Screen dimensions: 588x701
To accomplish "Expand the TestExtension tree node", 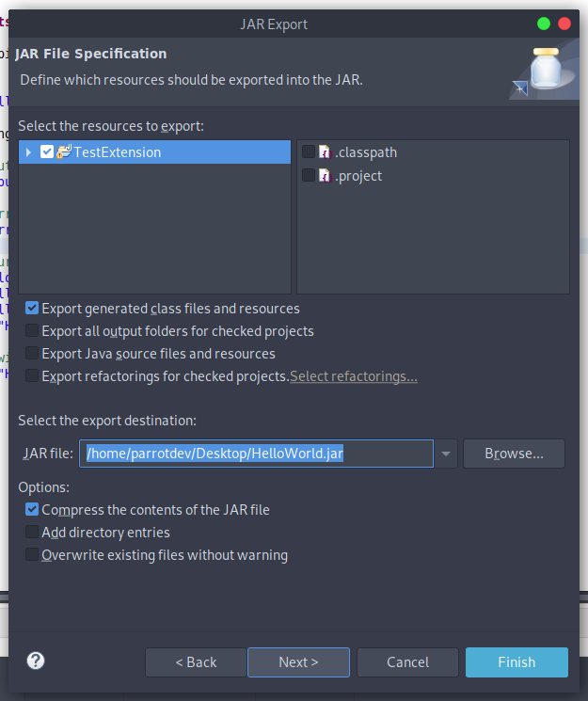I will coord(29,152).
